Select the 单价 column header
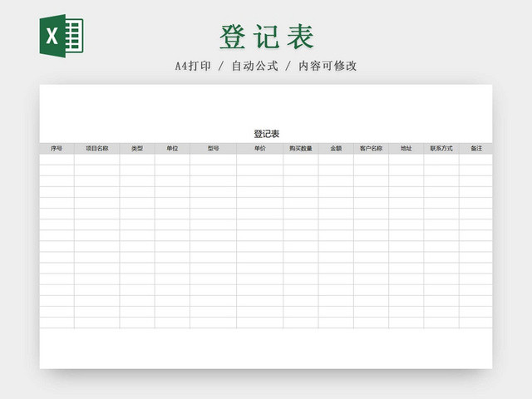 [260, 149]
